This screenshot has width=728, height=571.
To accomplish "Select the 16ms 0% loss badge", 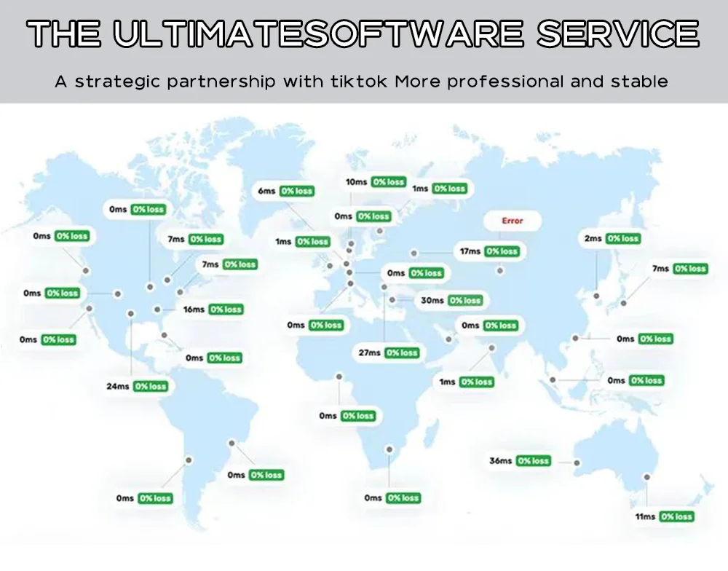I will coord(213,310).
